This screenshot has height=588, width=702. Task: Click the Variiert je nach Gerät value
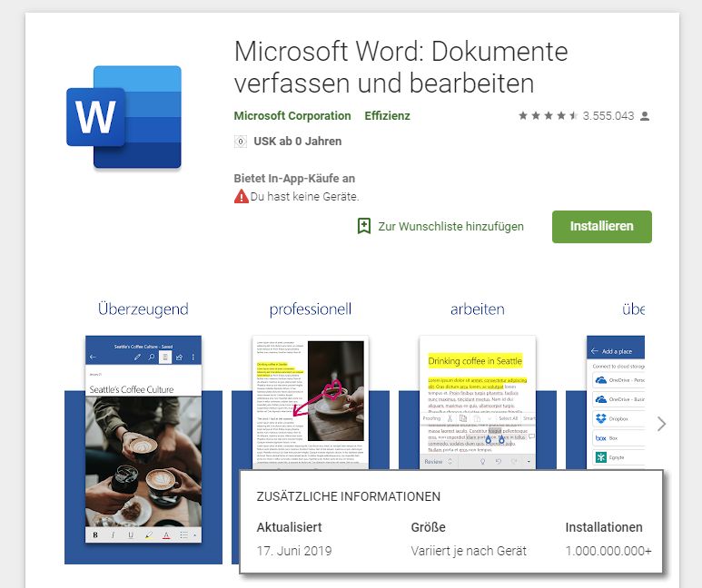(469, 551)
